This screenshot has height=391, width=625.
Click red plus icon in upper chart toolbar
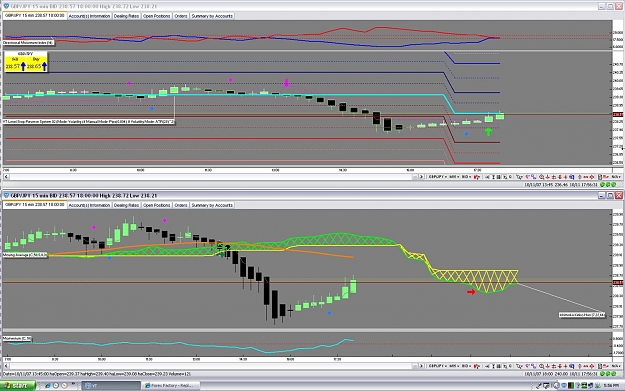click(x=566, y=177)
